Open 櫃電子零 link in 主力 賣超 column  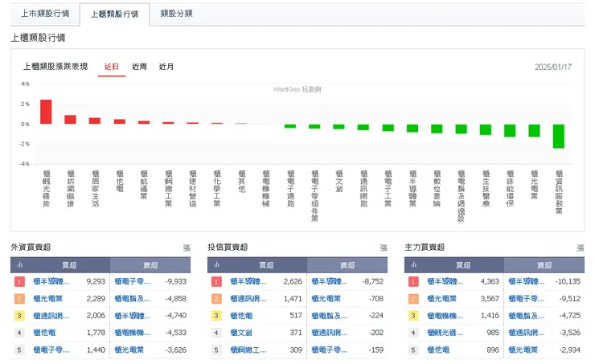pyautogui.click(x=526, y=298)
